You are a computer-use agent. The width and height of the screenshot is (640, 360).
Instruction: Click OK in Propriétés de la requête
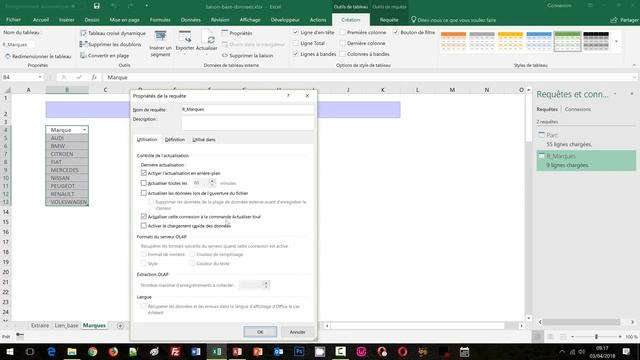click(260, 332)
